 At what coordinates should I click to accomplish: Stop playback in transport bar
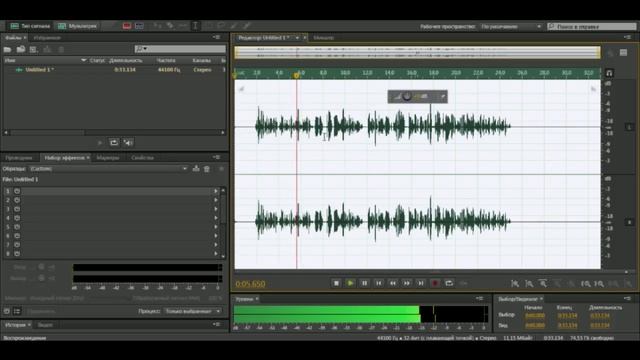click(x=336, y=283)
